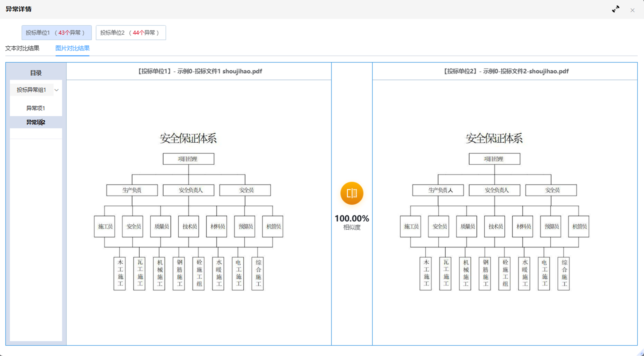This screenshot has height=356, width=644.
Task: Click the orange compare icon above 100.00%
Action: (352, 193)
